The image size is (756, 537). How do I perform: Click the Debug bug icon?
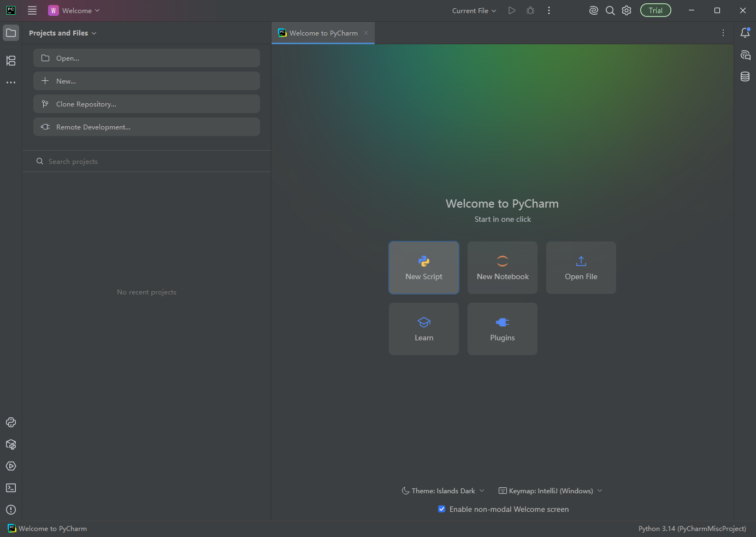[x=530, y=10]
